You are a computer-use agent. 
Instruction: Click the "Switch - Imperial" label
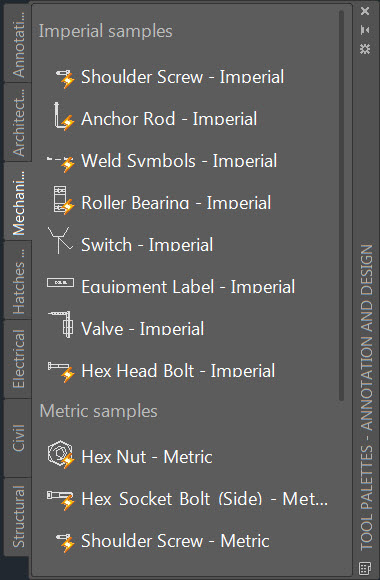[147, 245]
